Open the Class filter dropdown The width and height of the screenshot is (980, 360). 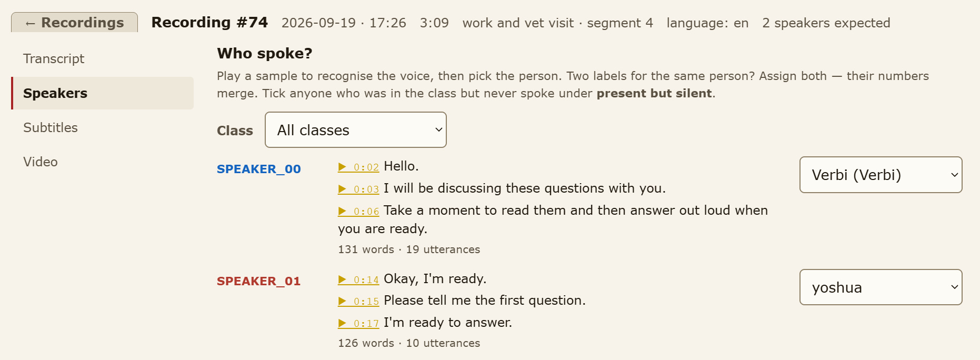(x=356, y=130)
